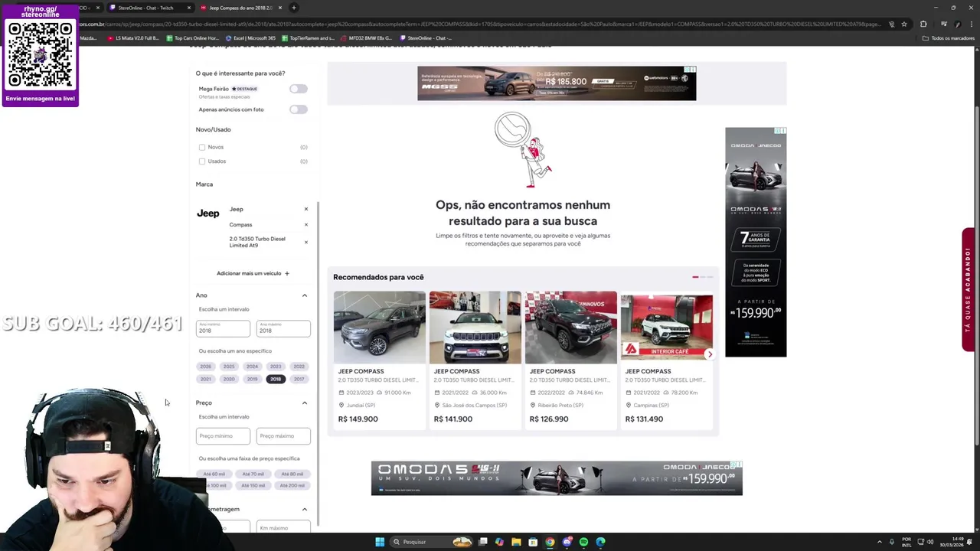Open Top Cars Online bookmark
This screenshot has height=551, width=980.
click(x=192, y=38)
